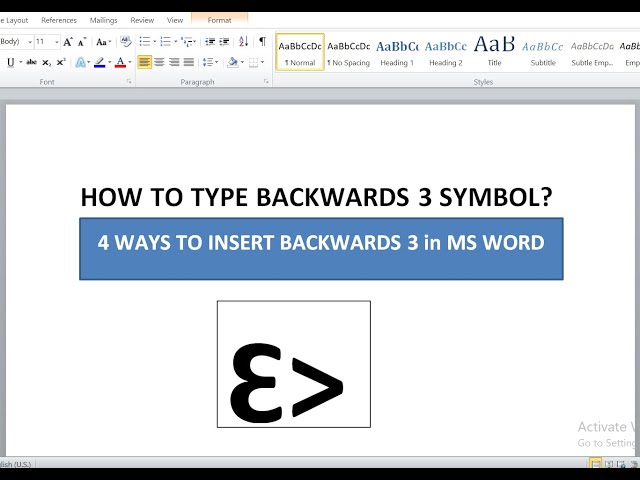Toggle center alignment
This screenshot has width=640, height=480.
coord(159,62)
